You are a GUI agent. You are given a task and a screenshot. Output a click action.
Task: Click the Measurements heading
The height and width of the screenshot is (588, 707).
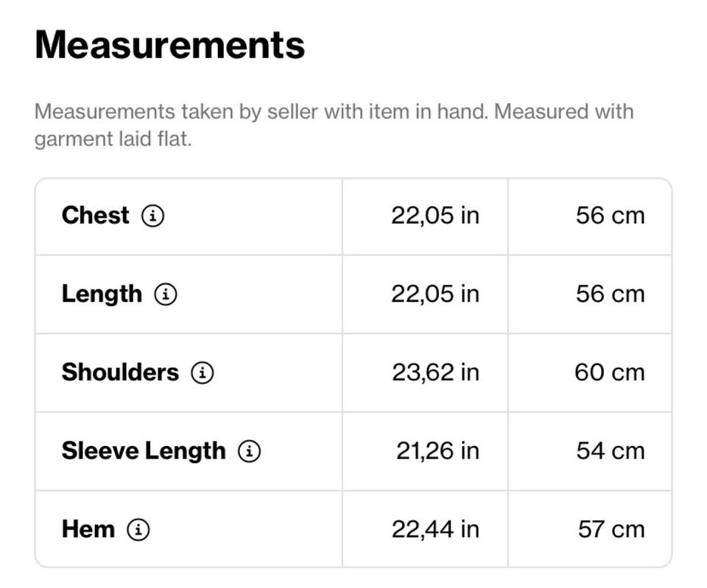(169, 44)
